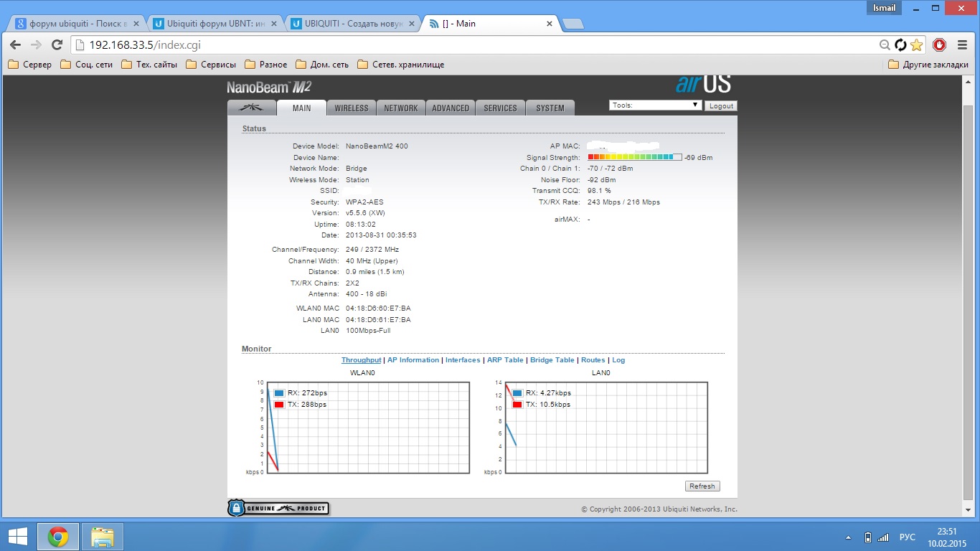The width and height of the screenshot is (980, 551).
Task: Click the Logout button
Action: pos(721,105)
